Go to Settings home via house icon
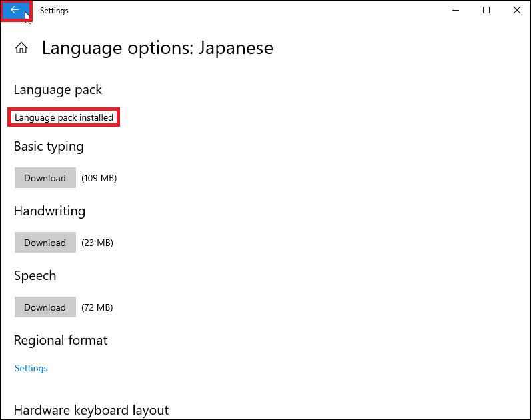 tap(21, 48)
